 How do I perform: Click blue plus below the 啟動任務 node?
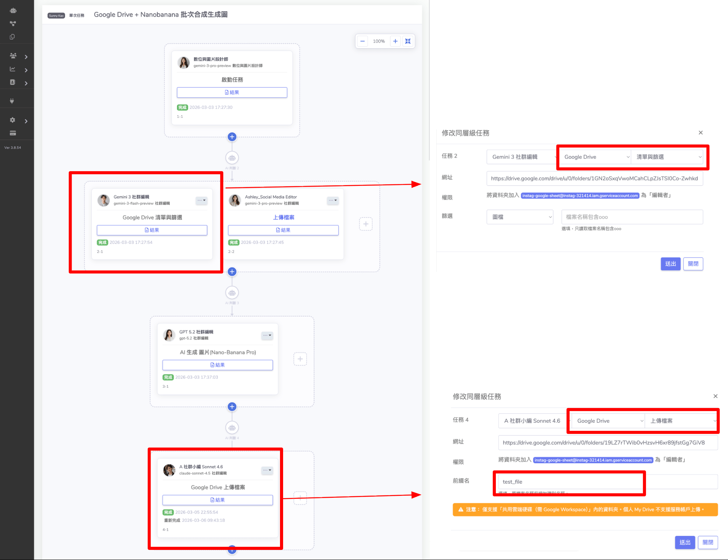pyautogui.click(x=232, y=137)
